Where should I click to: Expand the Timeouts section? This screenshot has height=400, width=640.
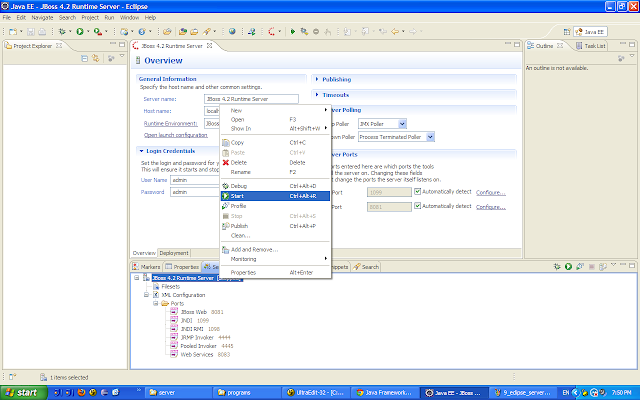[317, 95]
